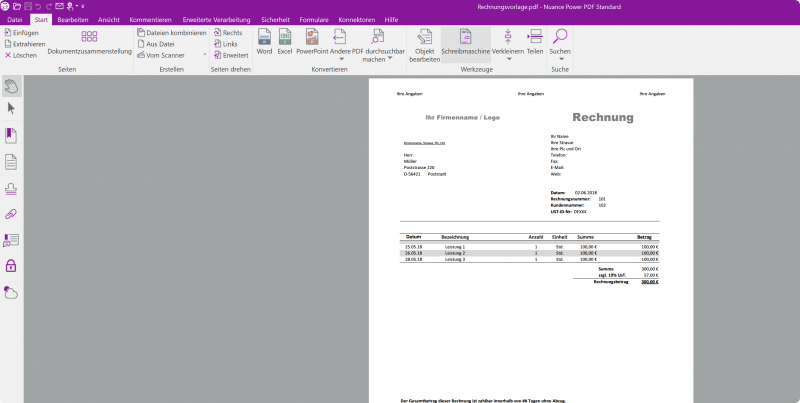The height and width of the screenshot is (403, 800).
Task: Click the Redo arrow in title bar
Action: click(x=49, y=7)
